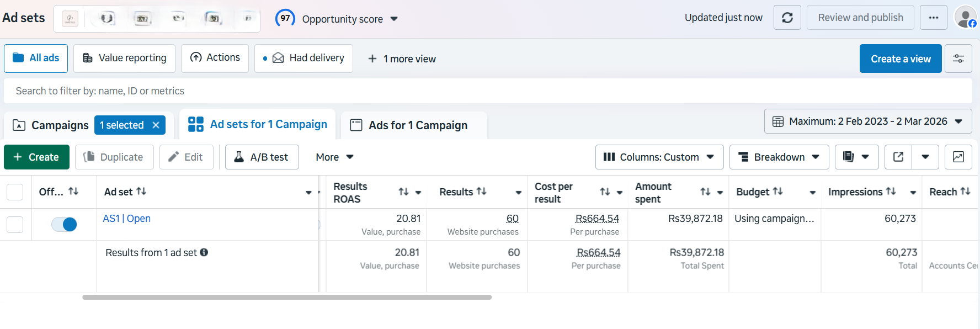This screenshot has width=980, height=329.
Task: Click the refresh data icon
Action: point(787,18)
